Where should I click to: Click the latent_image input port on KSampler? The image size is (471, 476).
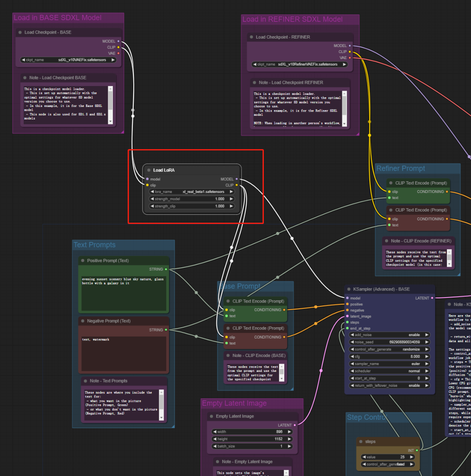click(x=347, y=316)
